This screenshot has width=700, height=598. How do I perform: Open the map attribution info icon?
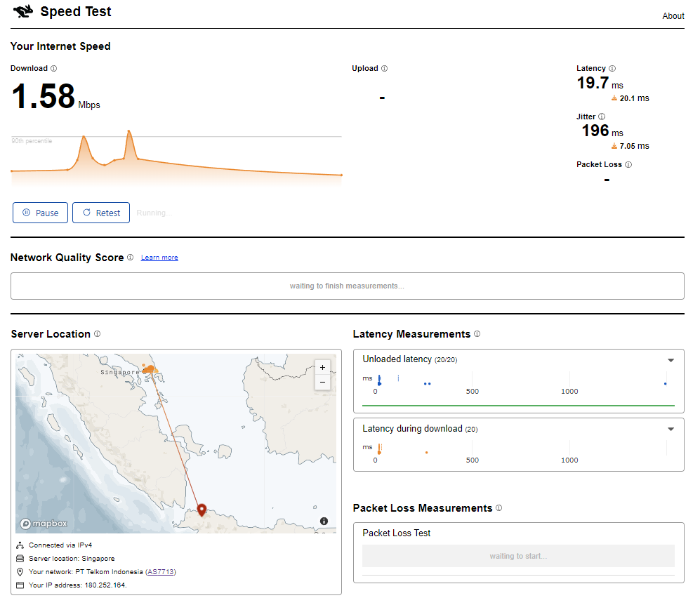[324, 521]
